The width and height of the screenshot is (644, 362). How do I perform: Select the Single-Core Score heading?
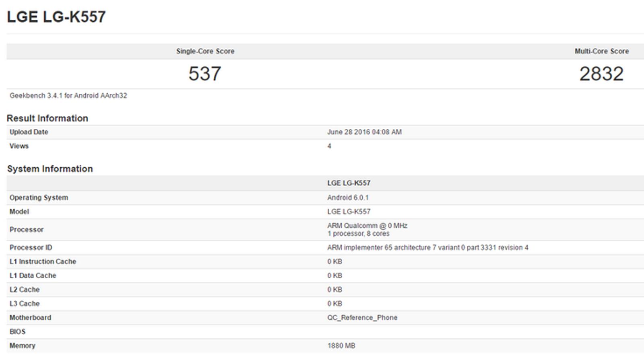point(205,51)
